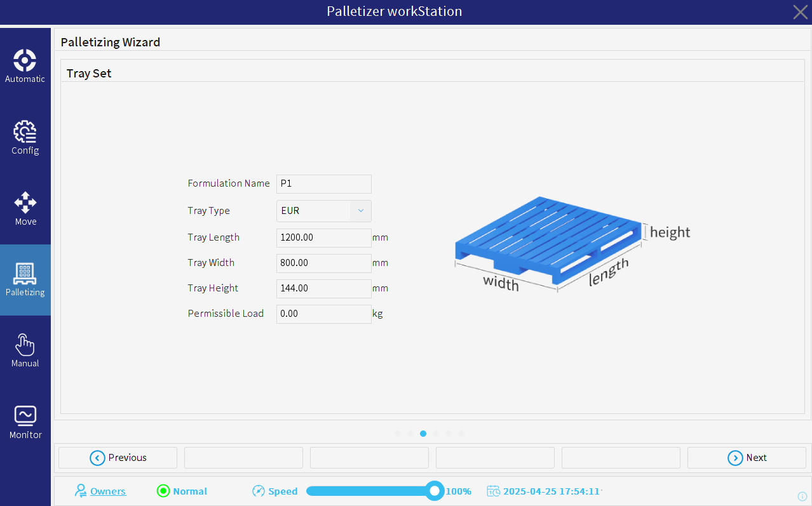Click the highlighted third wizard page dot

point(423,434)
